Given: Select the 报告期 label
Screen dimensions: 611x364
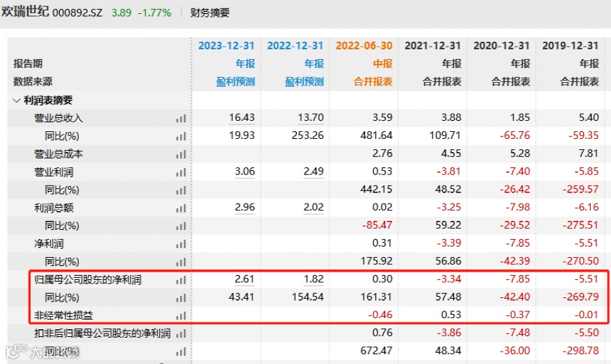Looking at the screenshot, I should click(28, 64).
